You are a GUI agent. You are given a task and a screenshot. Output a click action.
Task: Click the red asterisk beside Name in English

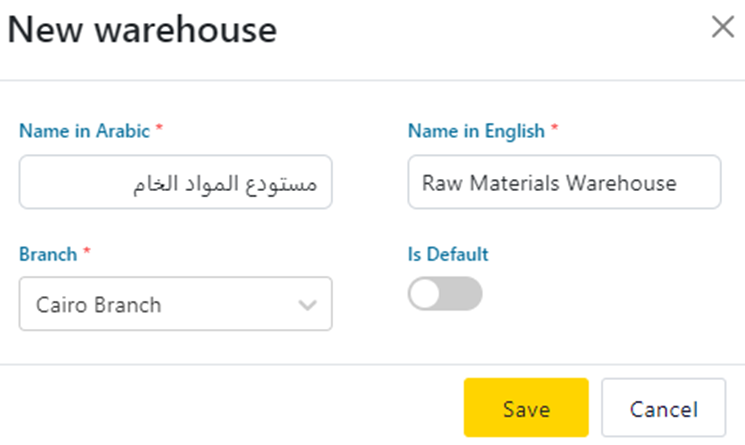[x=555, y=130]
